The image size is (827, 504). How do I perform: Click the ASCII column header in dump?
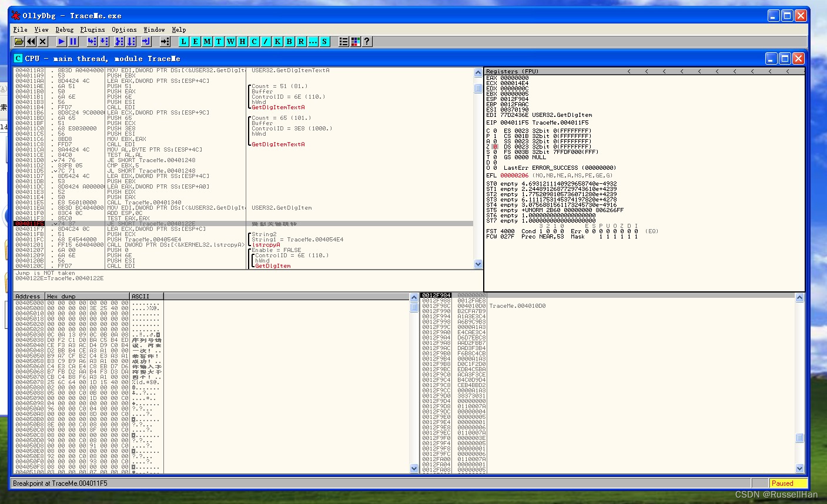pos(146,296)
